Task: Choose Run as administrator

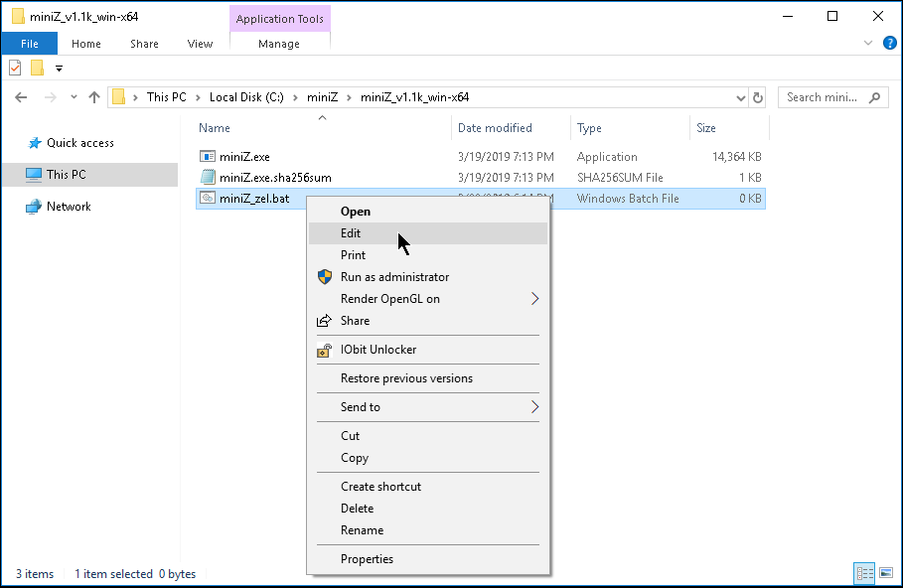Action: point(428,277)
